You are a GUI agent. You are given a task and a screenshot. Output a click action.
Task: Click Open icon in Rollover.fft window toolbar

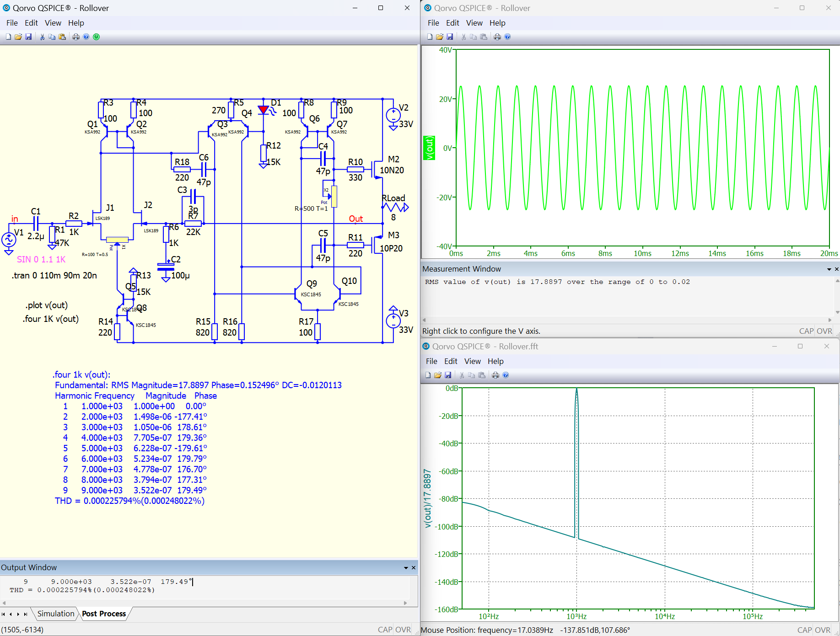tap(438, 375)
